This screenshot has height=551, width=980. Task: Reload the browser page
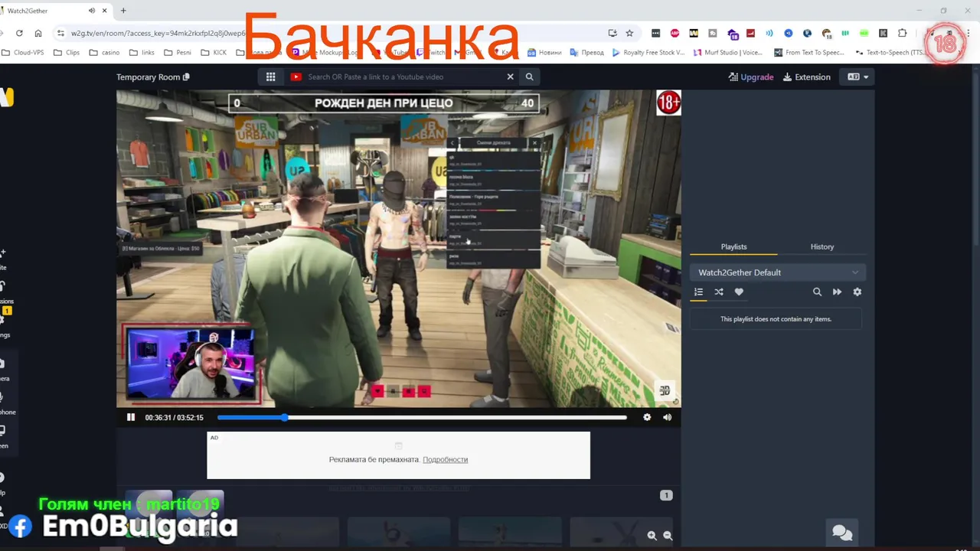[x=19, y=33]
